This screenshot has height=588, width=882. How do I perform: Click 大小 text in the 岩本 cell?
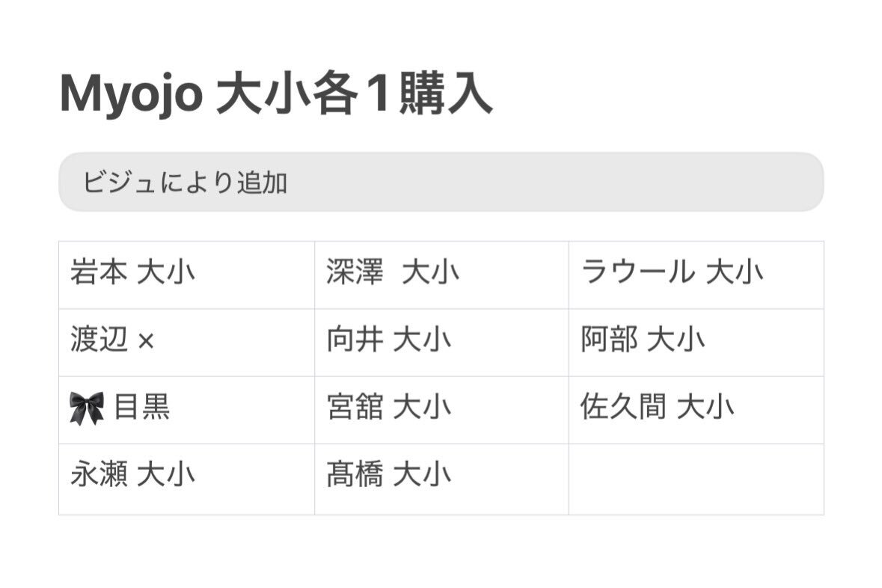tap(166, 272)
